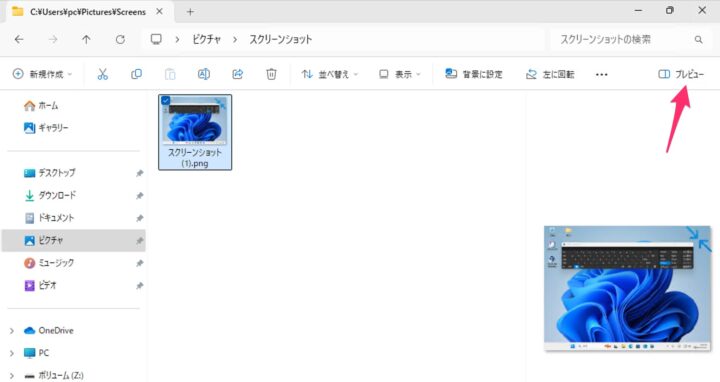Click the Copy icon in toolbar

pyautogui.click(x=136, y=74)
